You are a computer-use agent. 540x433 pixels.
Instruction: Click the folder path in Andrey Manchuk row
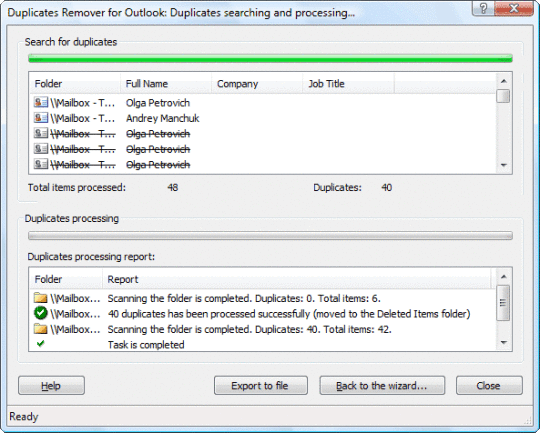(82, 118)
